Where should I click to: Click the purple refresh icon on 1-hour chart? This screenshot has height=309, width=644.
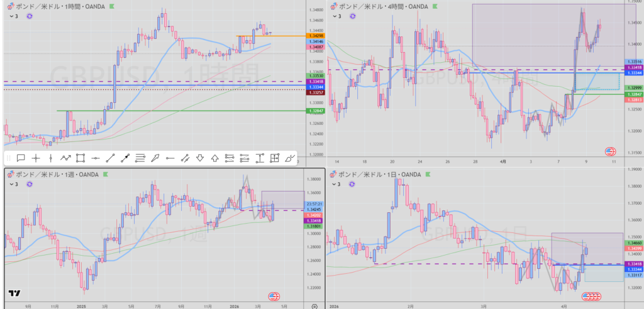click(30, 16)
